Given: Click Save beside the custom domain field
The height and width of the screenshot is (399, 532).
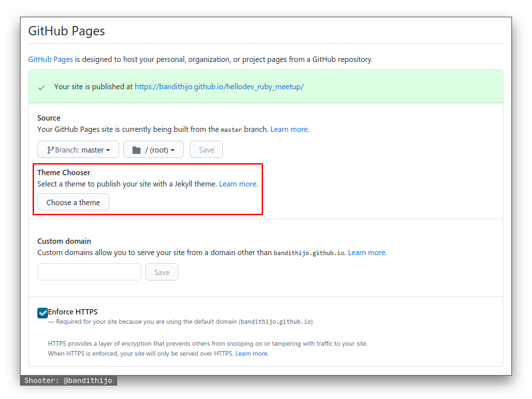Looking at the screenshot, I should (x=162, y=272).
